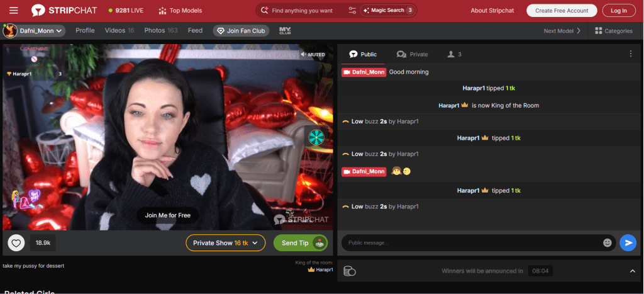Image resolution: width=644 pixels, height=294 pixels.
Task: Click the Log In button
Action: coord(619,11)
